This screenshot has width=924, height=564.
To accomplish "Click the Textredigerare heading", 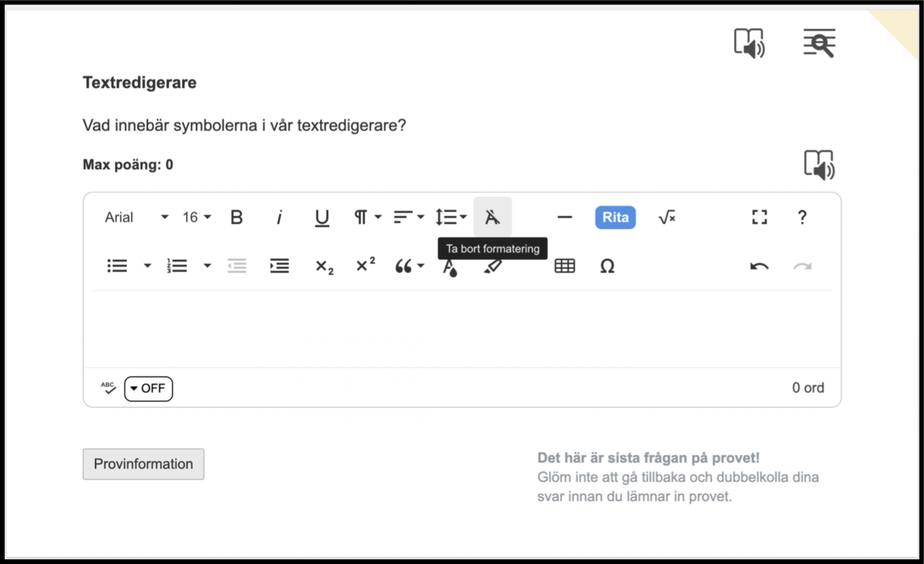I will pyautogui.click(x=140, y=82).
